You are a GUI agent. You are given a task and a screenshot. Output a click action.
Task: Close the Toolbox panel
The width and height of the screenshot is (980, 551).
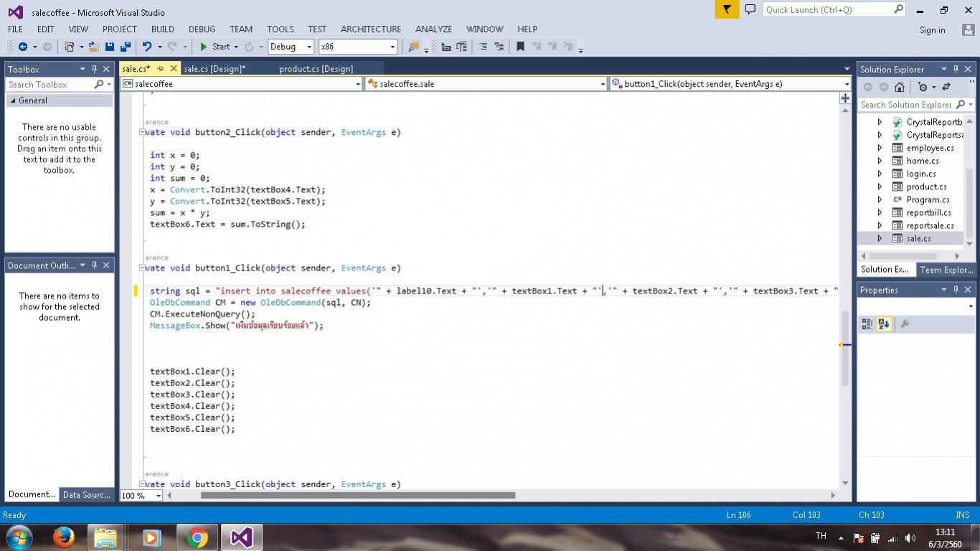(x=106, y=70)
